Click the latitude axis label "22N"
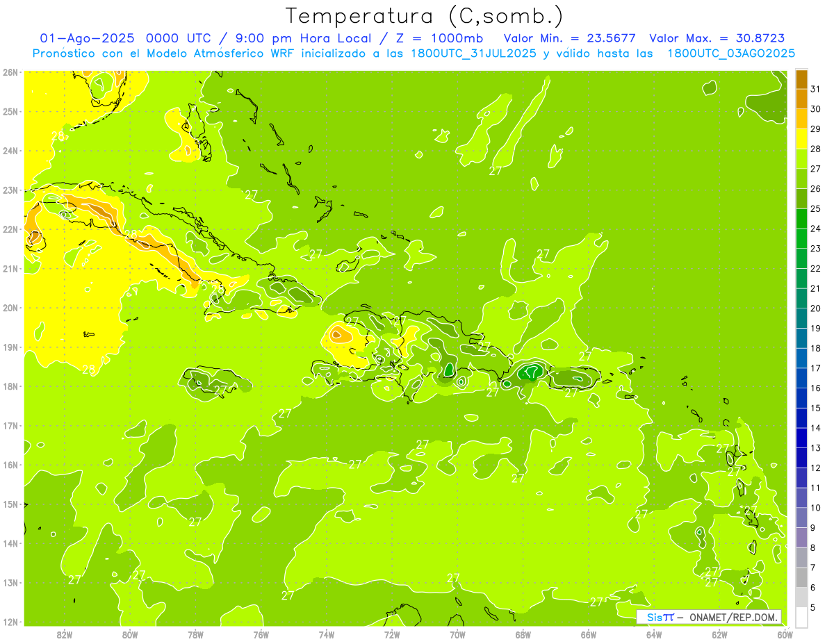Image resolution: width=834 pixels, height=644 pixels. [10, 229]
